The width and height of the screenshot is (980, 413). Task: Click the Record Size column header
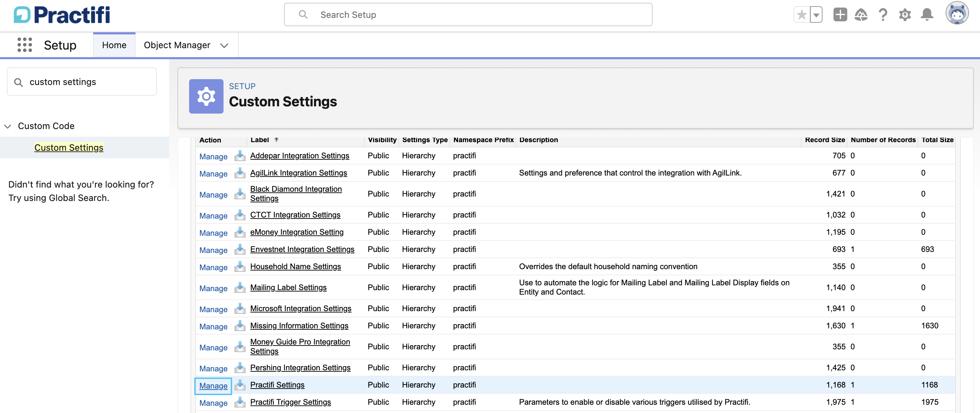click(x=825, y=140)
